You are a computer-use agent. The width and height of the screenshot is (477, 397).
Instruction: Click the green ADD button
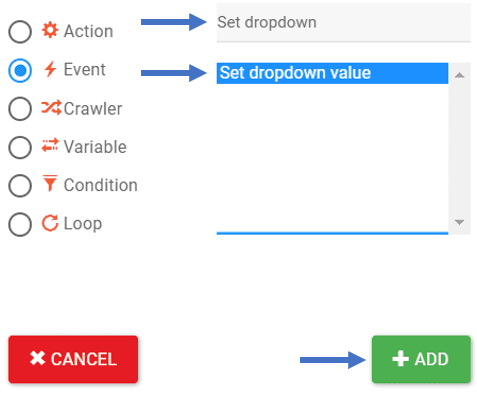tap(421, 359)
